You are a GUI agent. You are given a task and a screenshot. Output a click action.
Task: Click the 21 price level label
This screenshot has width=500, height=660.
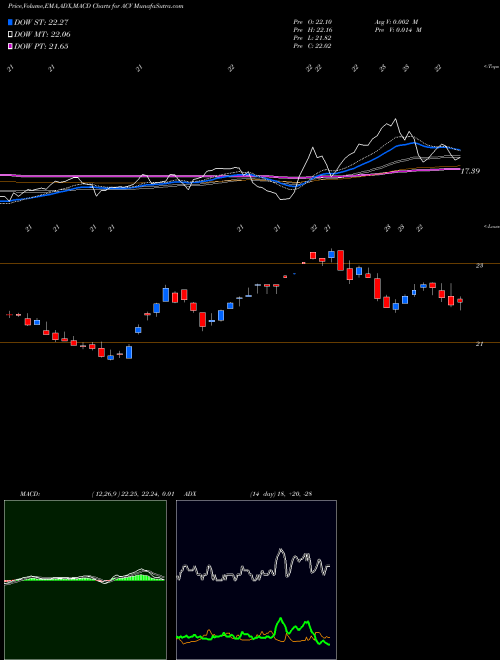[x=479, y=344]
